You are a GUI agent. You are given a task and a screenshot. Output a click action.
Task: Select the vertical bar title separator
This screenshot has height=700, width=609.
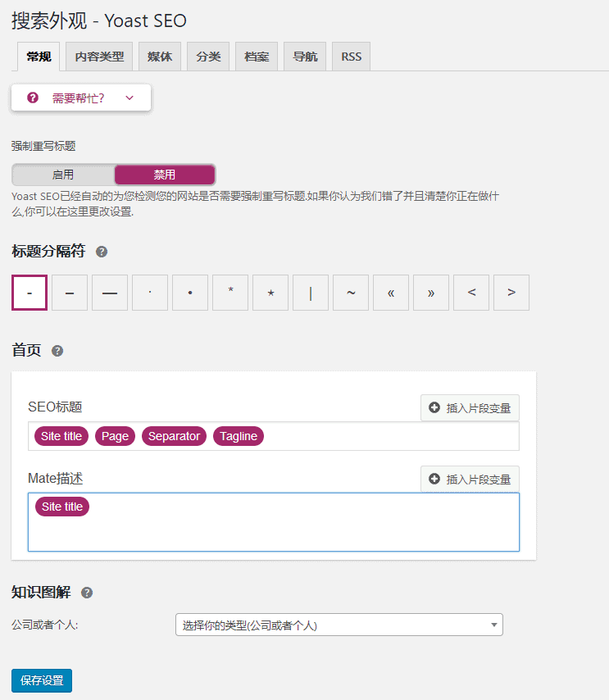pos(311,293)
